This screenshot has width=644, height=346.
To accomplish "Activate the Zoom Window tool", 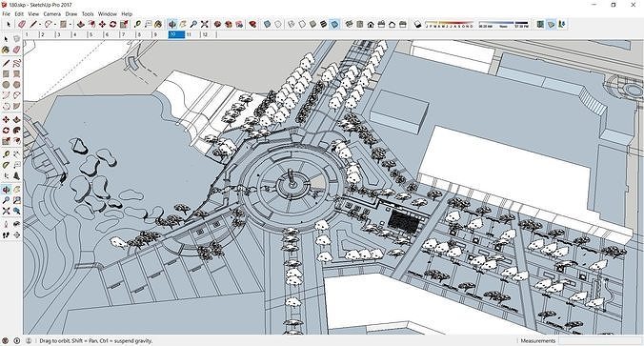I will point(16,200).
